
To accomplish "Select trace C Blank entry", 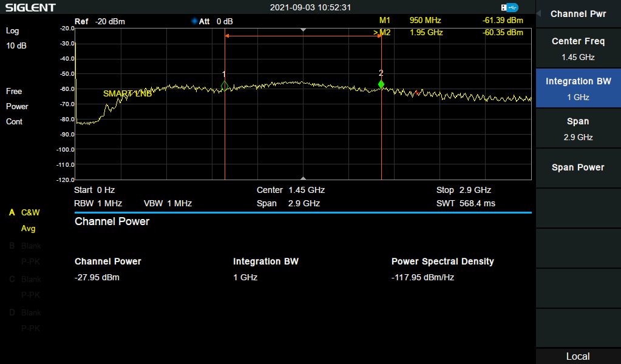I will [x=25, y=279].
